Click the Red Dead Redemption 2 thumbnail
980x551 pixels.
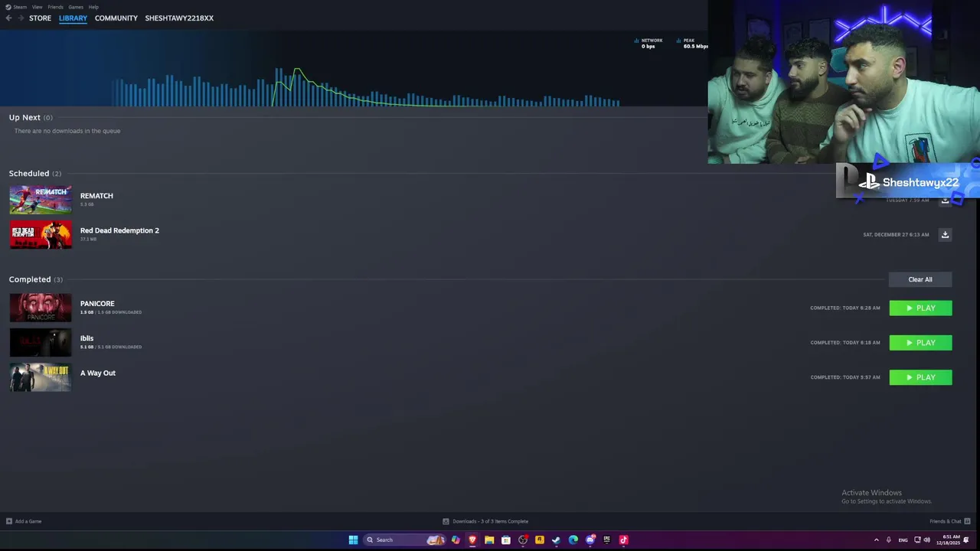[41, 235]
